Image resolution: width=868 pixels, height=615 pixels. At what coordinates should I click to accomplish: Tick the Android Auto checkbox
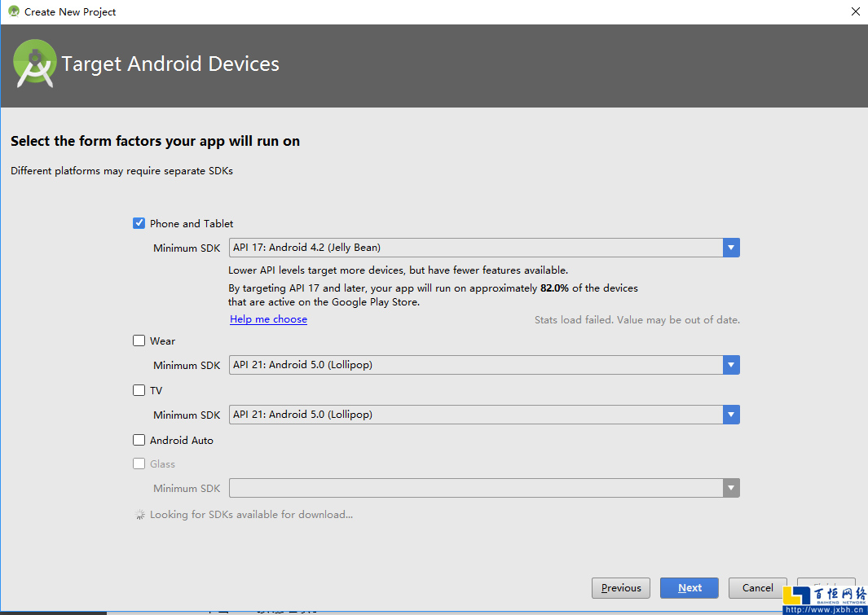tap(139, 440)
